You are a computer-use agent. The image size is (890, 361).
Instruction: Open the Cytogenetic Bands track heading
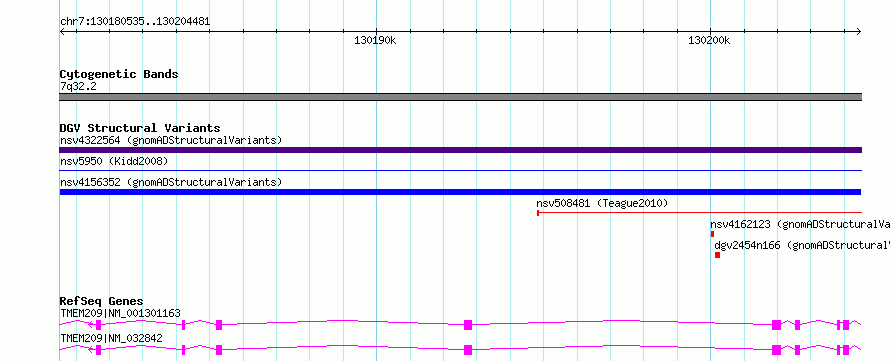pyautogui.click(x=119, y=74)
